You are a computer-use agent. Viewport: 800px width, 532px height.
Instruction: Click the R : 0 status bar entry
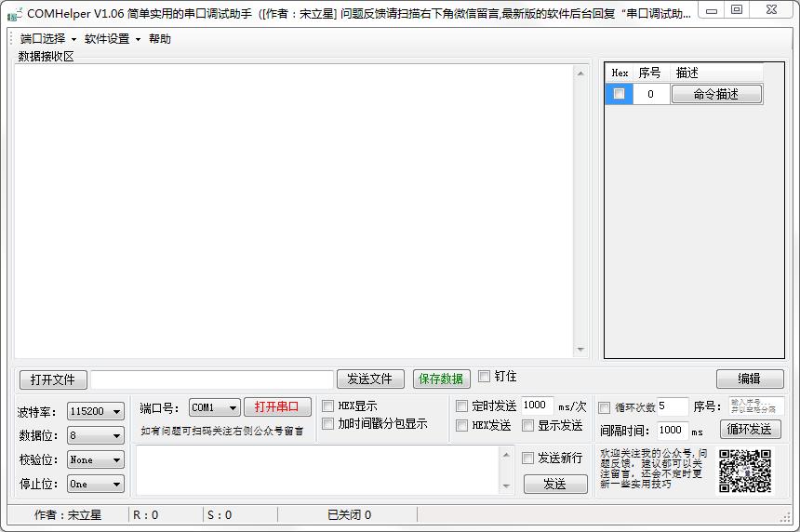(x=146, y=515)
